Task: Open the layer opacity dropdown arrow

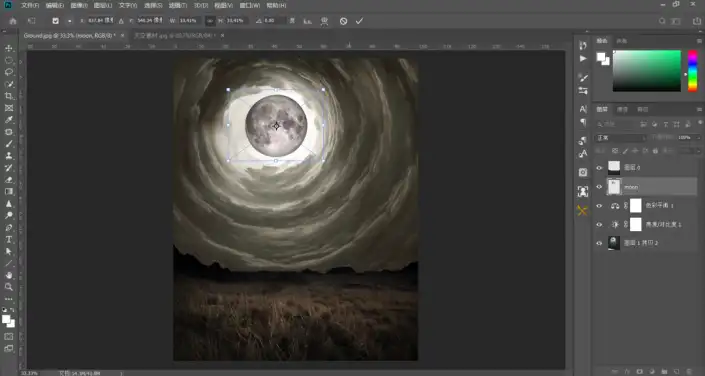Action: 698,138
